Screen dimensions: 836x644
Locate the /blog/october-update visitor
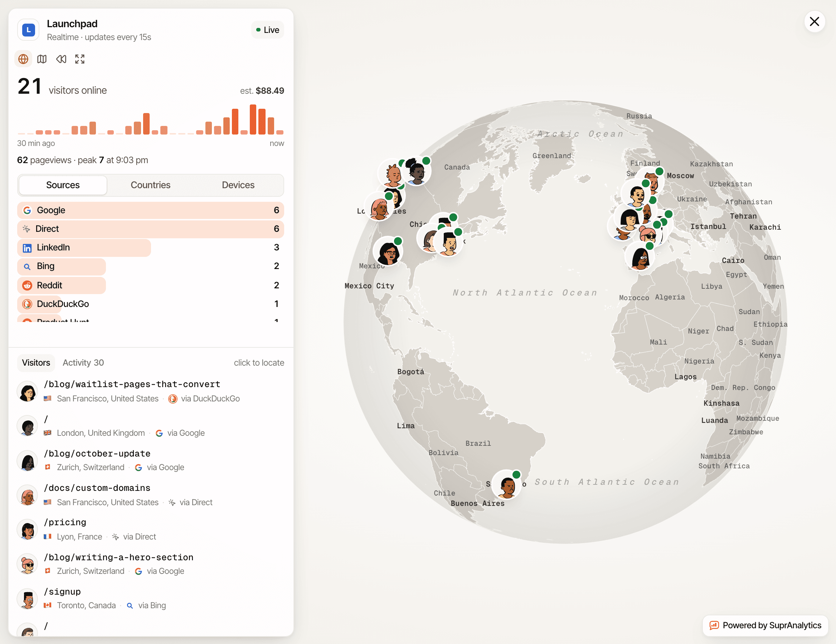coord(150,460)
